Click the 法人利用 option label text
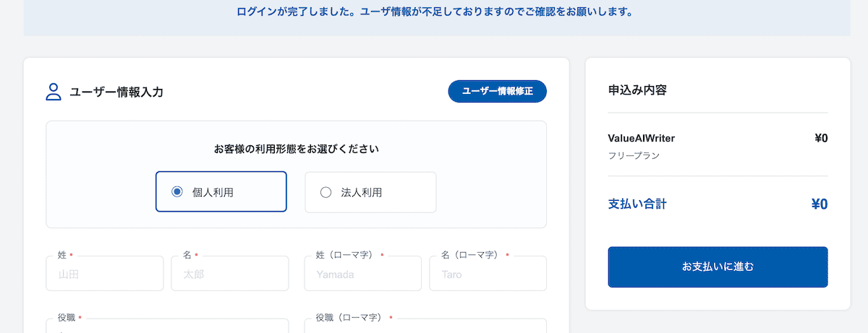 [361, 193]
